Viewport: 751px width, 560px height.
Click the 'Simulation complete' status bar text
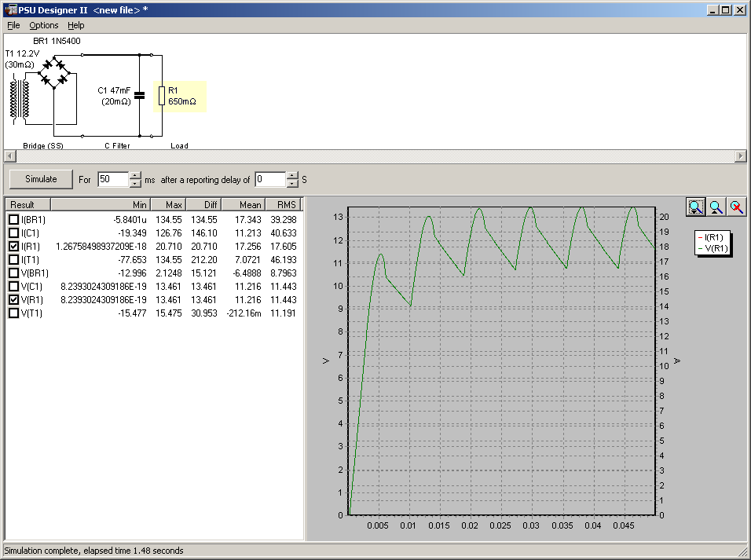pyautogui.click(x=93, y=551)
